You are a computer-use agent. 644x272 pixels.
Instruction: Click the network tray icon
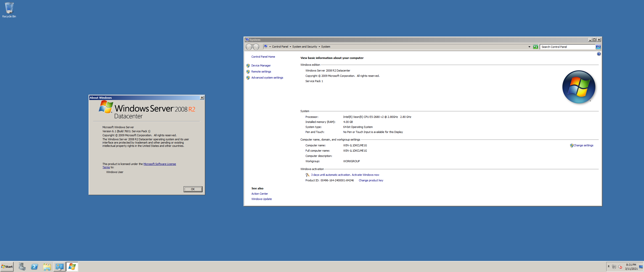coord(614,267)
